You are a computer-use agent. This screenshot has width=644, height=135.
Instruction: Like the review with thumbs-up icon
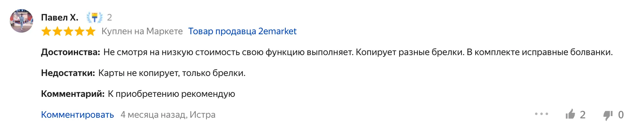pos(570,114)
